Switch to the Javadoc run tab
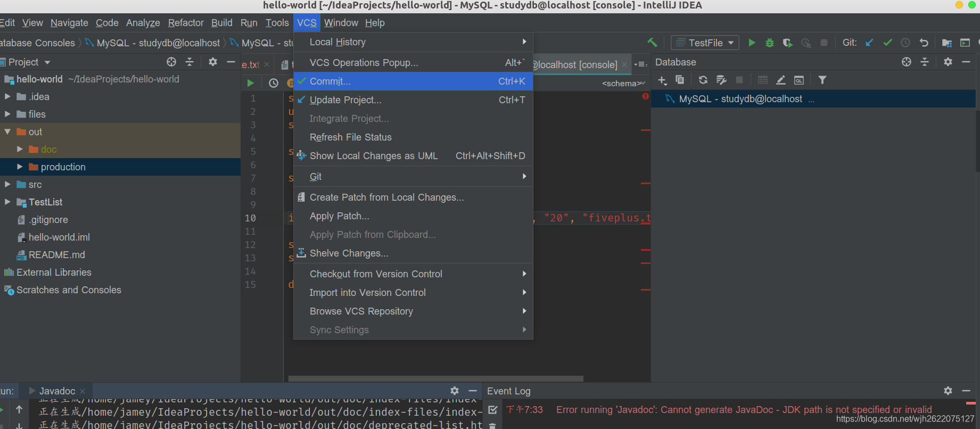This screenshot has width=980, height=429. [57, 391]
